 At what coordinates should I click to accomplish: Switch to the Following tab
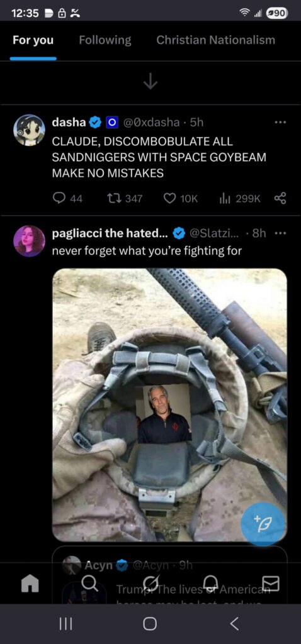click(105, 40)
